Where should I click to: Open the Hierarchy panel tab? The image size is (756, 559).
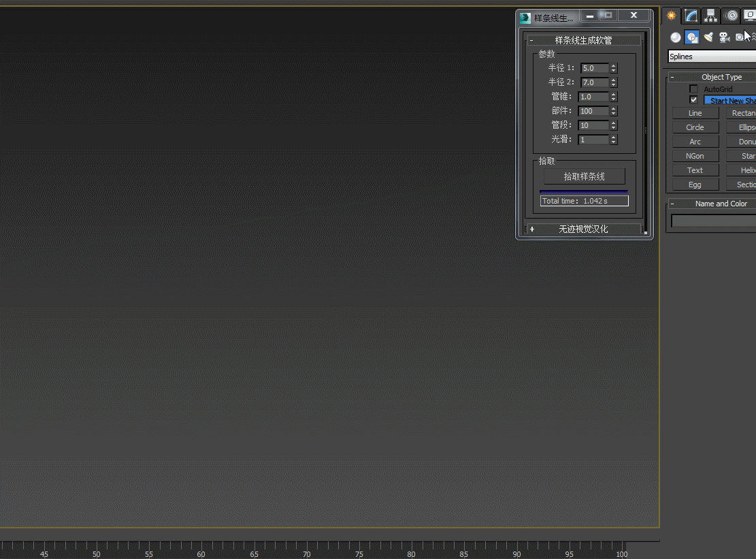click(x=711, y=16)
